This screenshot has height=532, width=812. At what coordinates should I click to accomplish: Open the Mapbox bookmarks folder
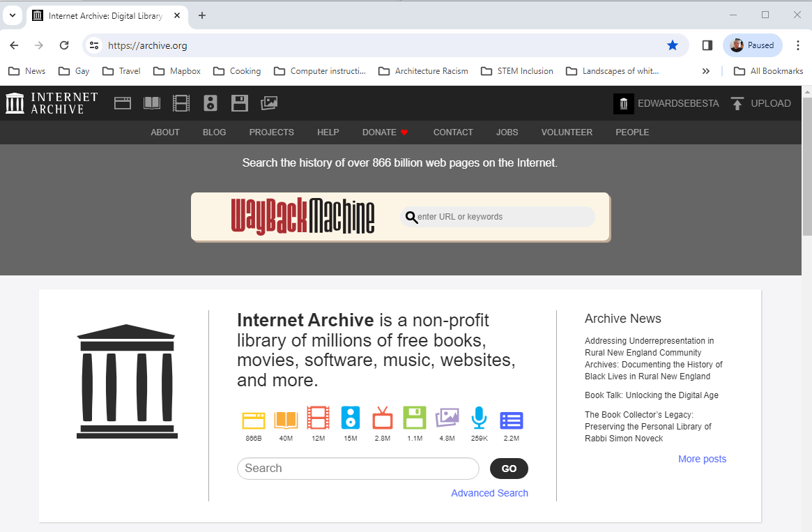coord(176,71)
